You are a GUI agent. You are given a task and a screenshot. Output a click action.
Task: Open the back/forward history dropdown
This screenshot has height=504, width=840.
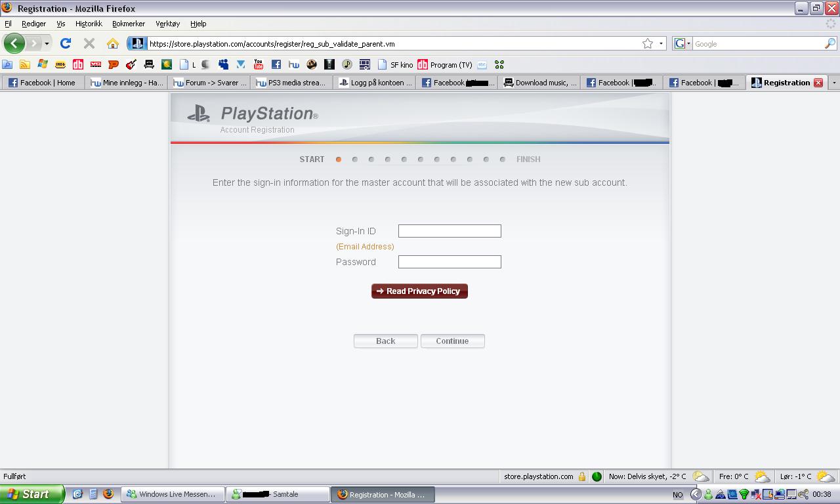47,44
